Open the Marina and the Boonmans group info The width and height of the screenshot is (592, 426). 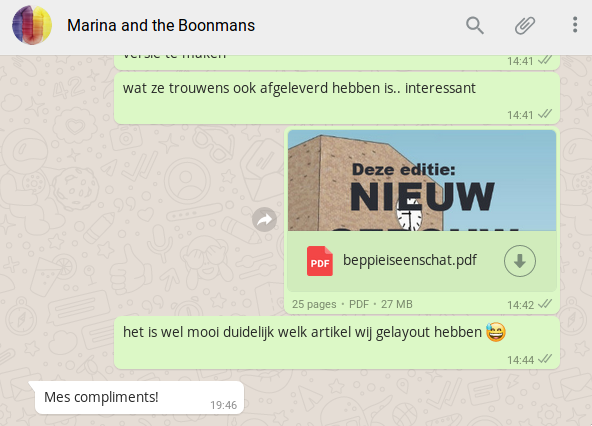pos(161,26)
